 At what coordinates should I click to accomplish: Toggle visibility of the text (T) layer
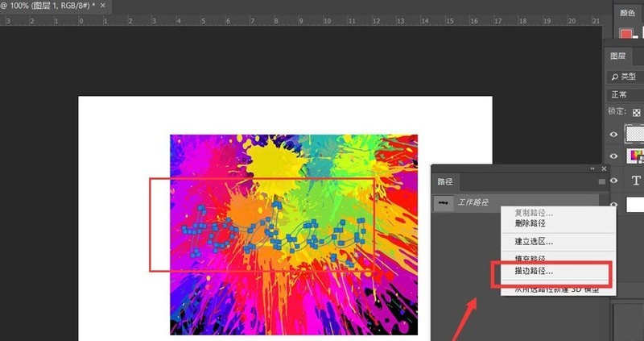point(613,181)
